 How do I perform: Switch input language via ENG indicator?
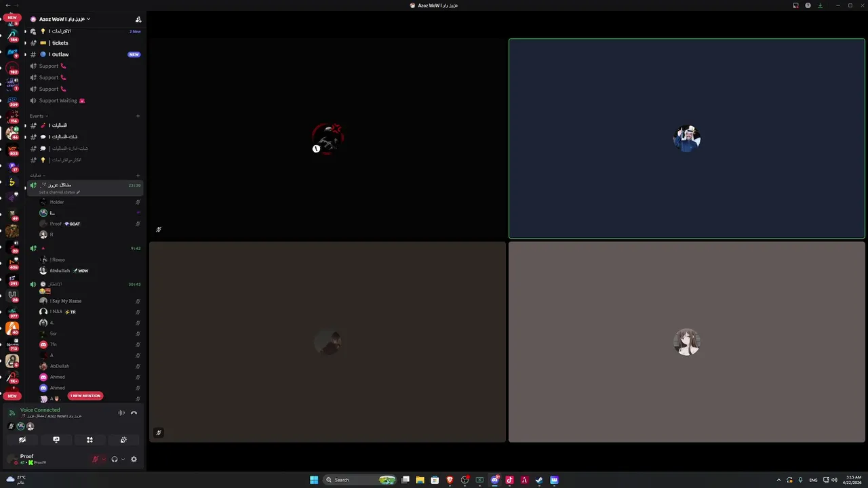click(813, 480)
